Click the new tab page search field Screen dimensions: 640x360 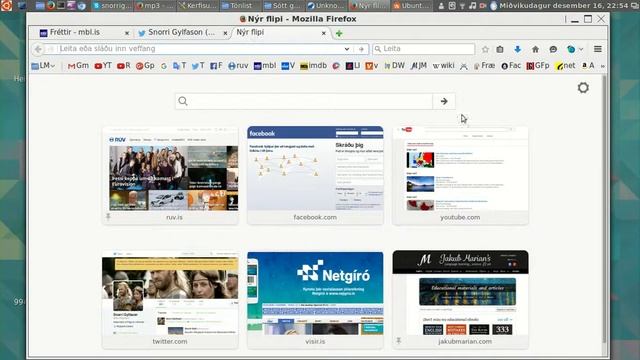pyautogui.click(x=304, y=101)
